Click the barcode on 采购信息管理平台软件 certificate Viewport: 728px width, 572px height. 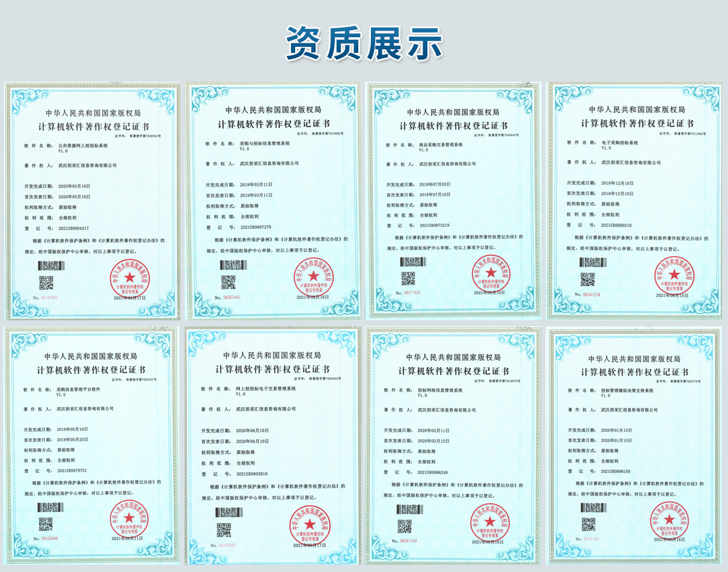click(50, 507)
